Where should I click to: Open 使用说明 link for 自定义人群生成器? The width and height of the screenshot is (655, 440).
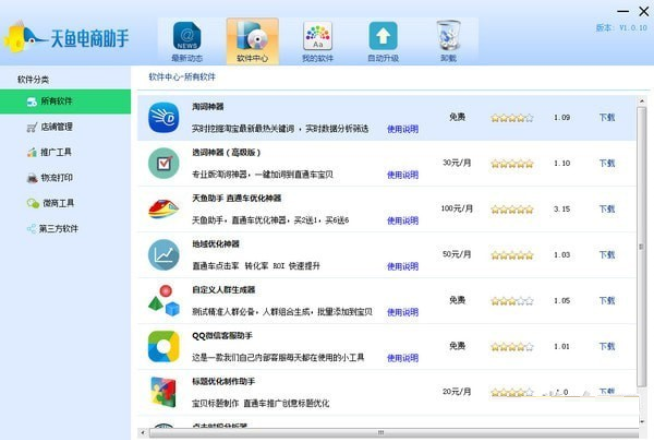coord(403,312)
